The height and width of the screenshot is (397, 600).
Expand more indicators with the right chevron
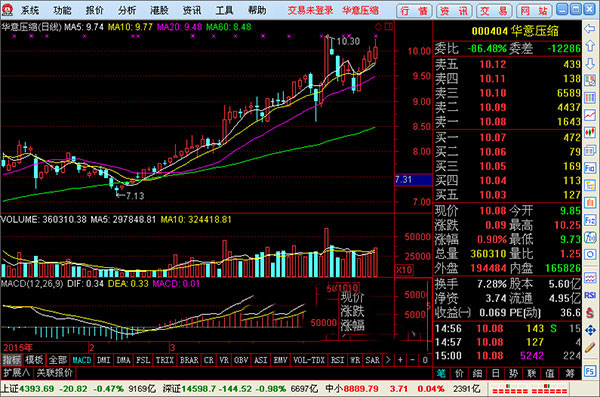(388, 360)
